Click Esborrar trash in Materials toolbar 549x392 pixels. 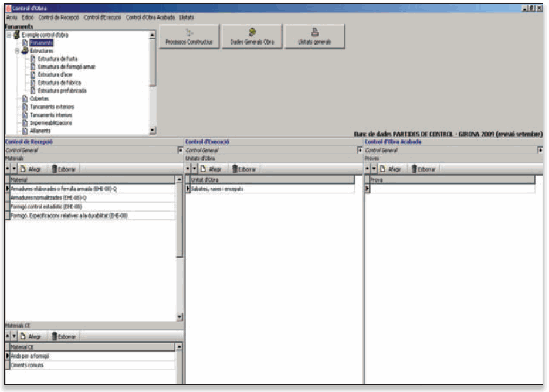point(65,169)
